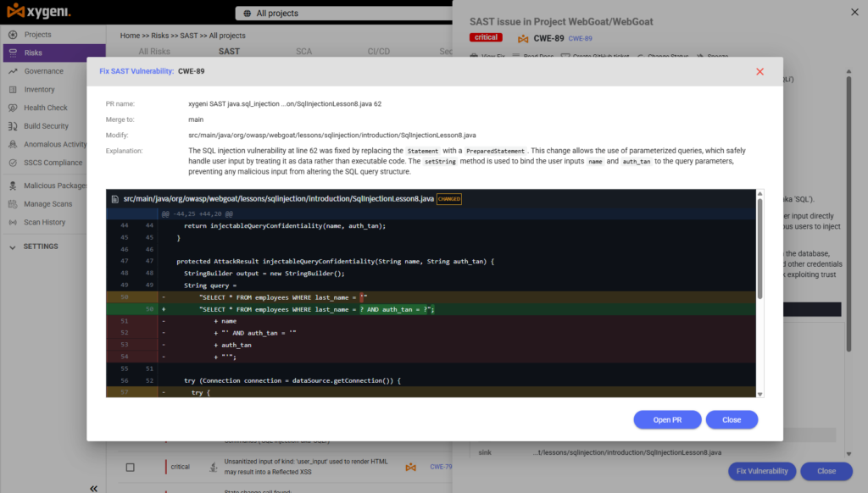Select the Risks menu item

54,53
